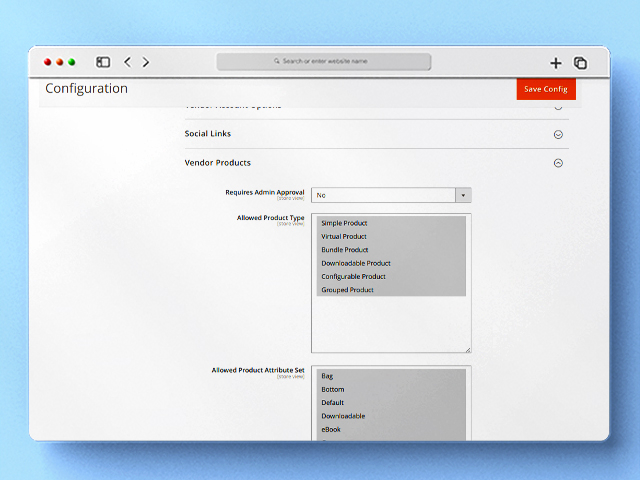Image resolution: width=640 pixels, height=480 pixels.
Task: Click the Social Links section title
Action: (208, 134)
